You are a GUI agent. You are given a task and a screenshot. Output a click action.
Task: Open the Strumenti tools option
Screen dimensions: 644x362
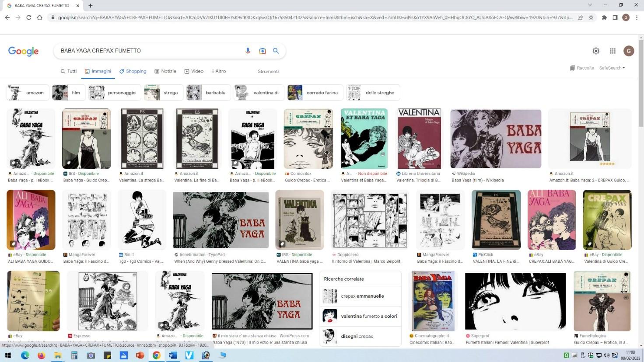[268, 71]
